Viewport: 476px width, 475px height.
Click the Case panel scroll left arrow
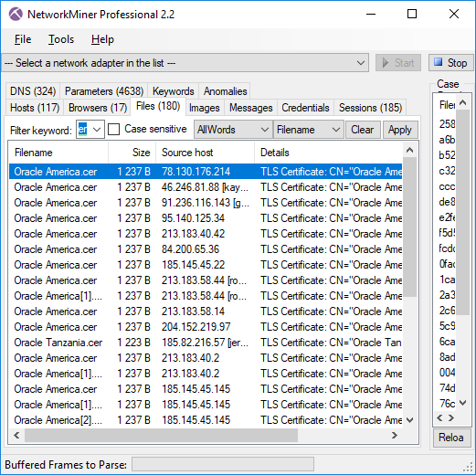(439, 417)
